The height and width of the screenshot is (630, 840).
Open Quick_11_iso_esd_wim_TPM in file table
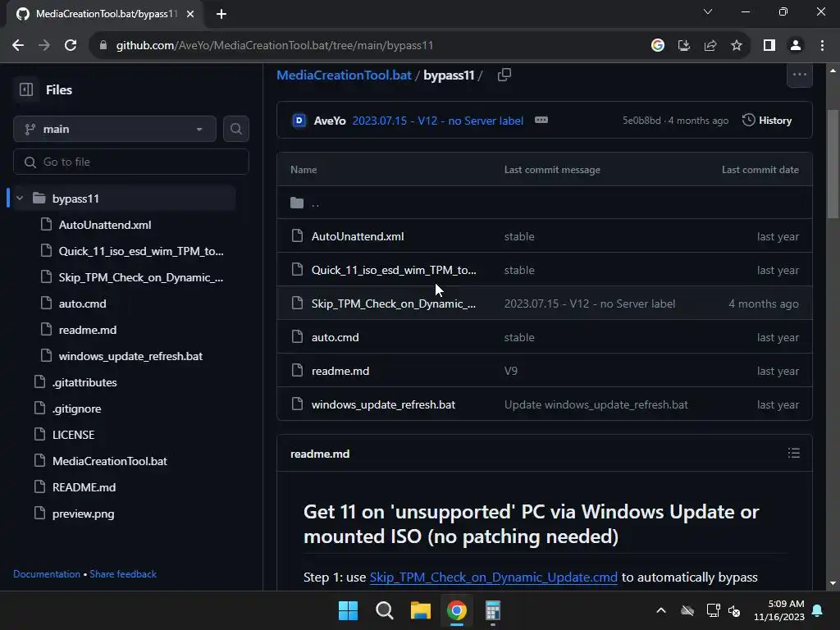pyautogui.click(x=394, y=270)
